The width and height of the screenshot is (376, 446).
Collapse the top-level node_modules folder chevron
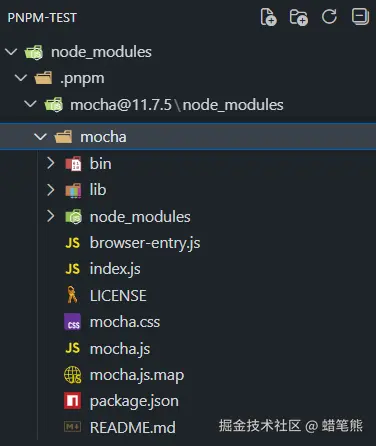(11, 52)
